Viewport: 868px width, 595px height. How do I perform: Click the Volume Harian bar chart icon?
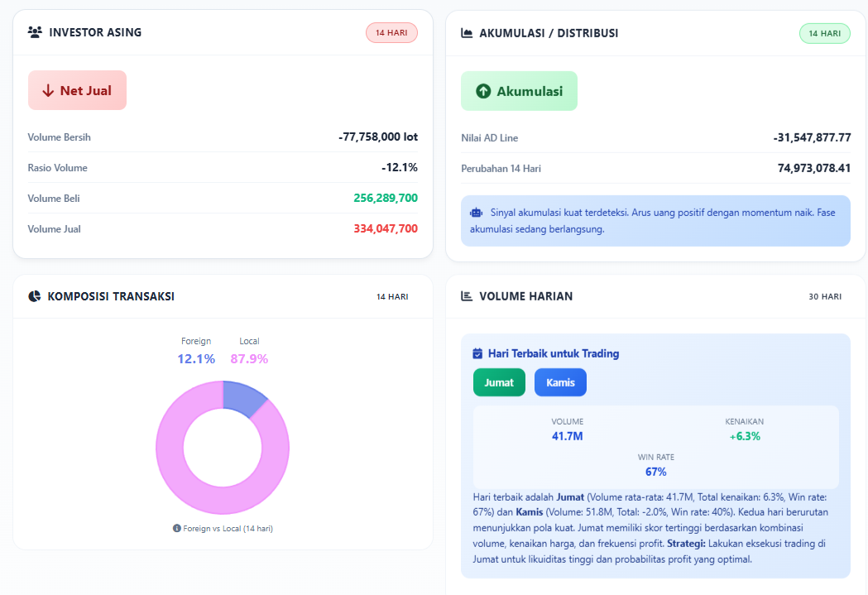[x=467, y=296]
